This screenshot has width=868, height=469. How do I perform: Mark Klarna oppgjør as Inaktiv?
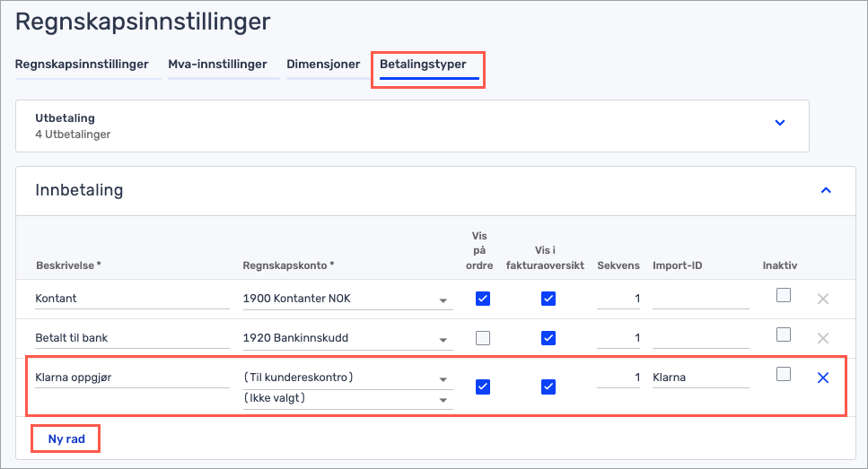(784, 374)
